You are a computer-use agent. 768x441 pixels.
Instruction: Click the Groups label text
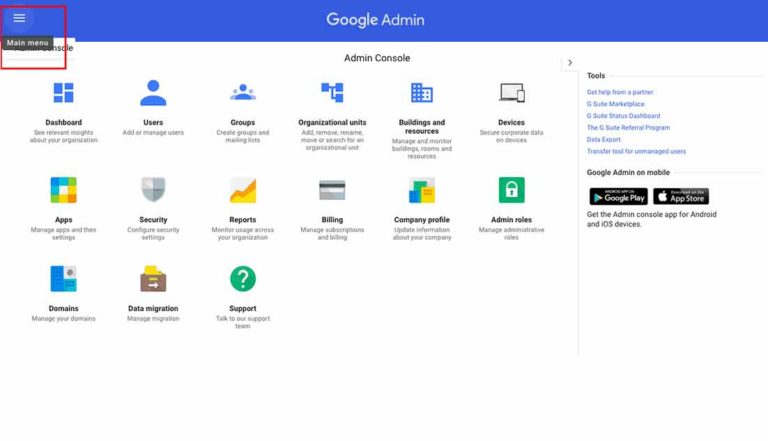click(x=243, y=122)
